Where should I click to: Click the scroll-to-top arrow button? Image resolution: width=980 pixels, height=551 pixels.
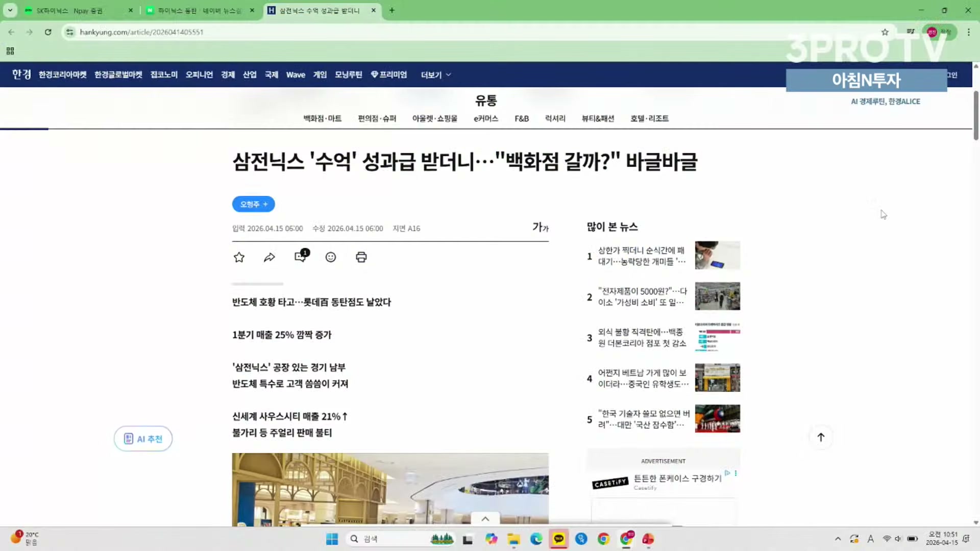point(821,437)
